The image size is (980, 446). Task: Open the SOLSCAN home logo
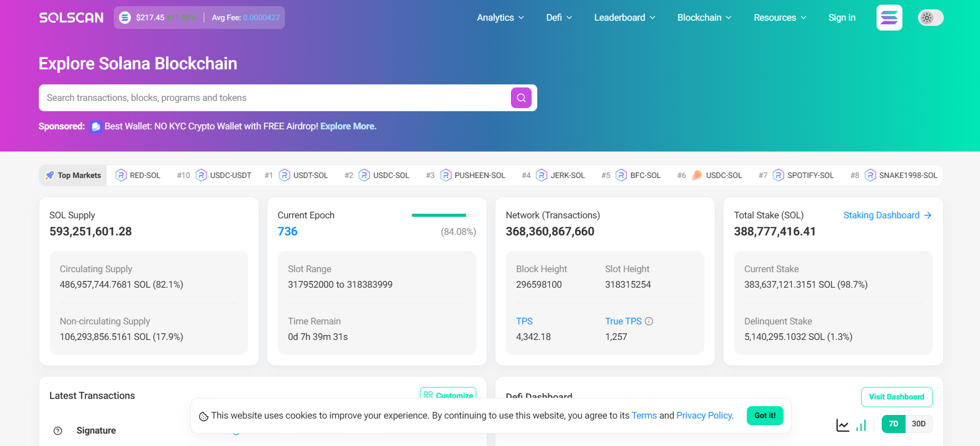[71, 18]
